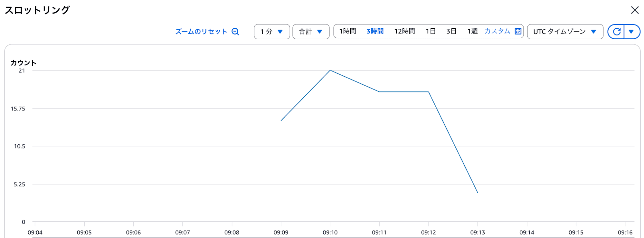Select the 1時間 time range
The image size is (644, 238).
coord(347,31)
